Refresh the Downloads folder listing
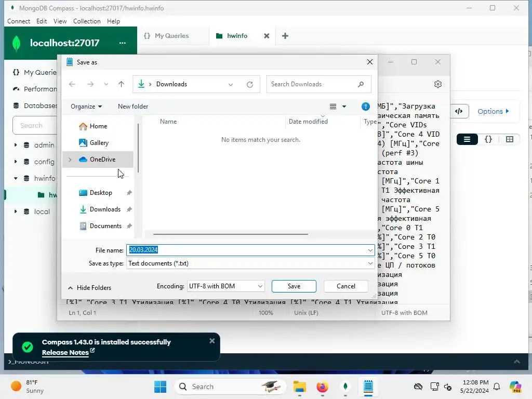Screen dimensions: 532x399 point(250,85)
